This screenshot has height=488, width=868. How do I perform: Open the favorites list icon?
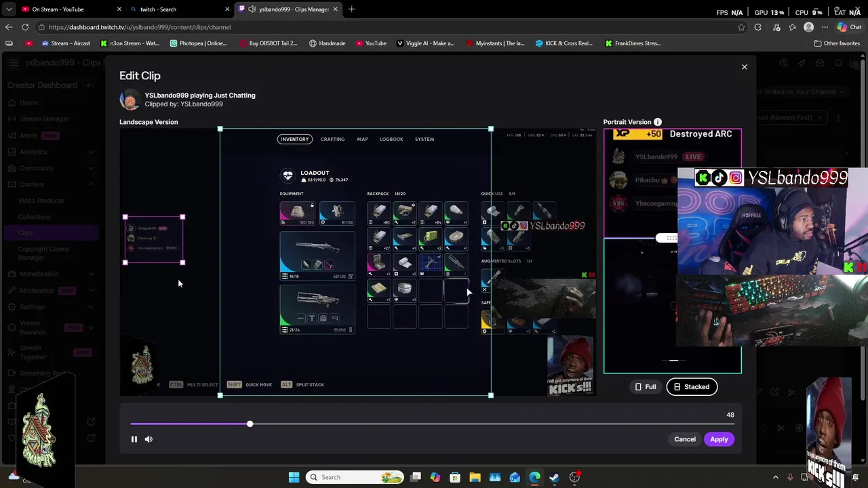792,27
